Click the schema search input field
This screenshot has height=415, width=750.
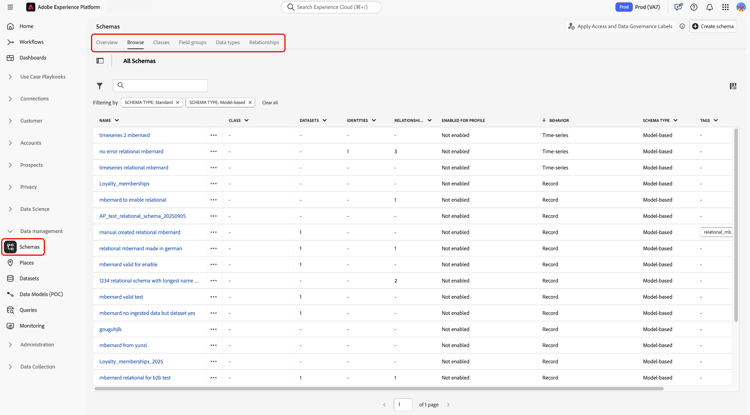(160, 86)
